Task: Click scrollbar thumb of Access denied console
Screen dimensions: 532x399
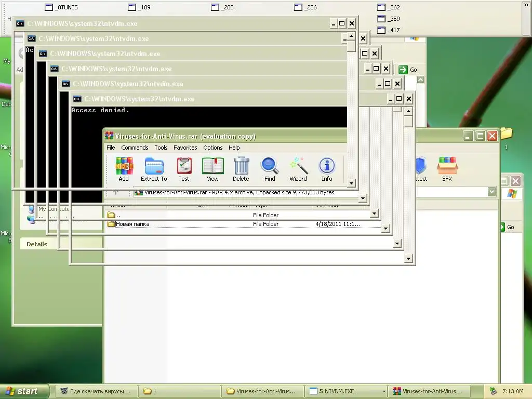Action: coord(408,121)
